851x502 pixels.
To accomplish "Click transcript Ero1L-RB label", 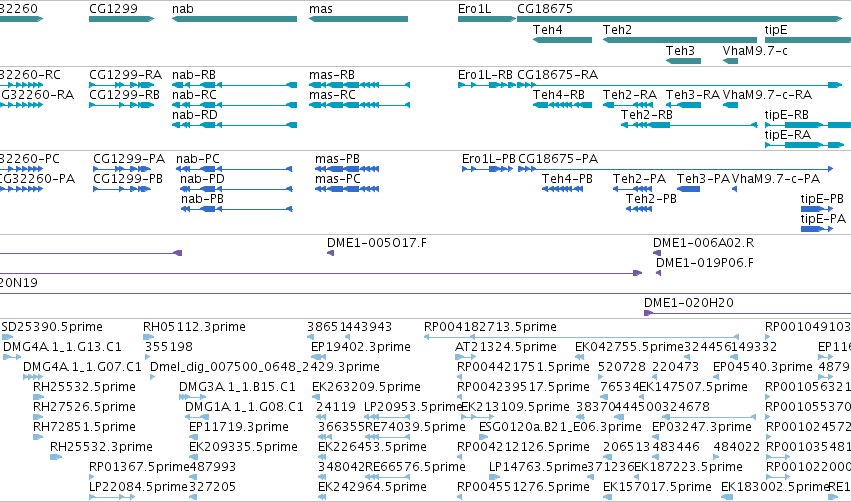I will click(485, 75).
